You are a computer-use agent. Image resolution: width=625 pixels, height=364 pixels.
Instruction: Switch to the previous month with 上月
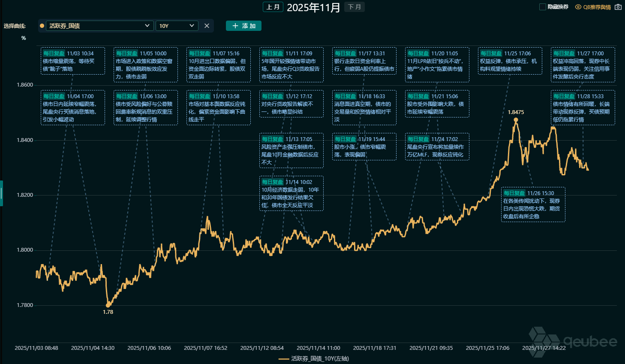coord(273,7)
